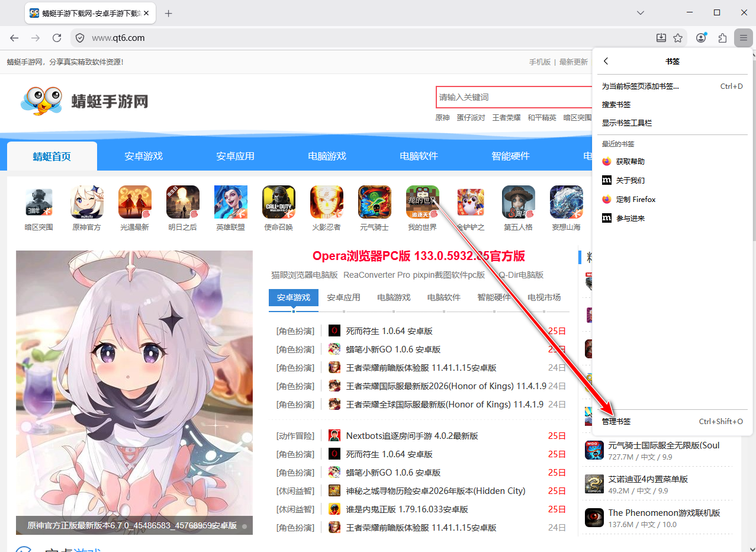The image size is (756, 552).
Task: Open the 最新更新 link in top bar
Action: pyautogui.click(x=573, y=62)
